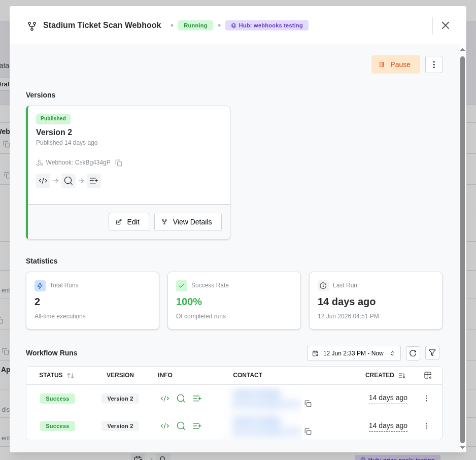
Task: Open the blurred contact link in first run row
Action: pos(266,399)
